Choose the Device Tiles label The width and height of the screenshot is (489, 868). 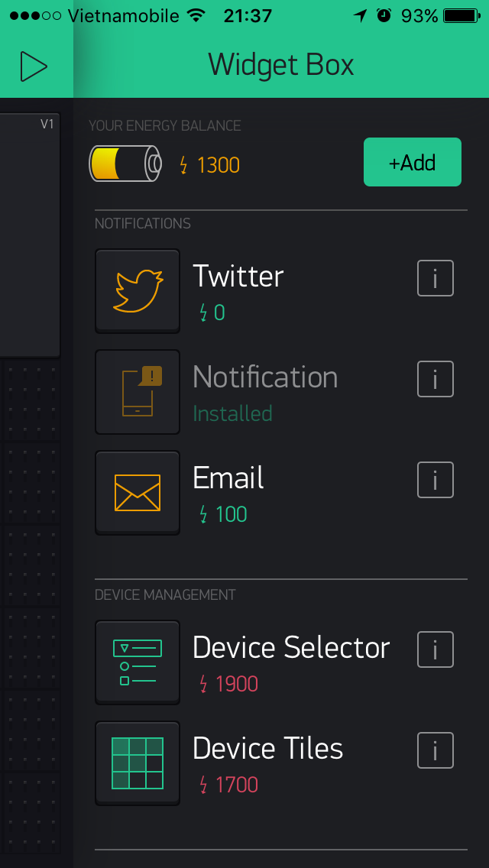pyautogui.click(x=268, y=748)
